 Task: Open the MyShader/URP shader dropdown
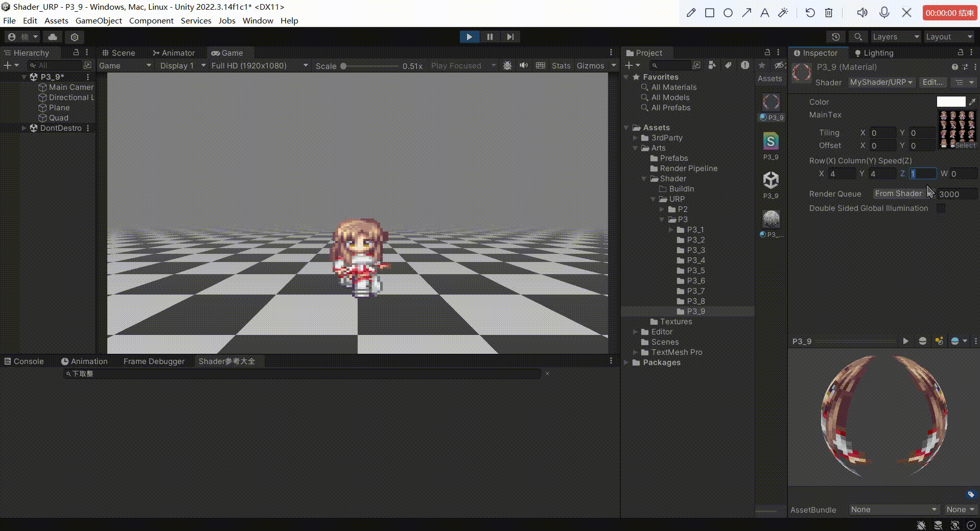(881, 82)
